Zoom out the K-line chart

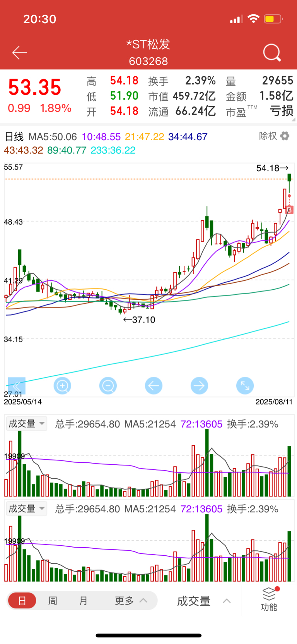pos(108,386)
